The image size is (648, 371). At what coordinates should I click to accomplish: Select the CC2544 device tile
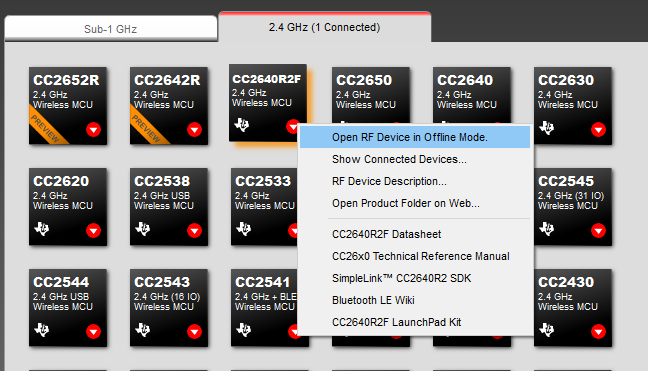pos(68,308)
